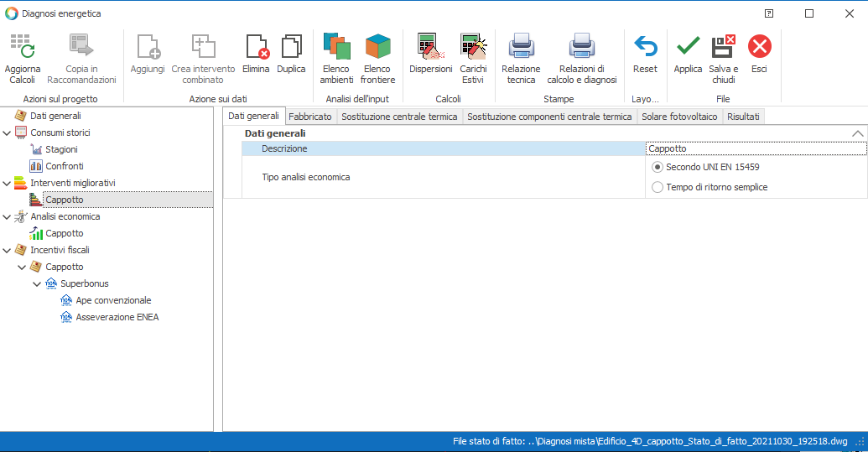This screenshot has height=452, width=868.
Task: Collapse the Superbonus tree node
Action: (x=37, y=283)
